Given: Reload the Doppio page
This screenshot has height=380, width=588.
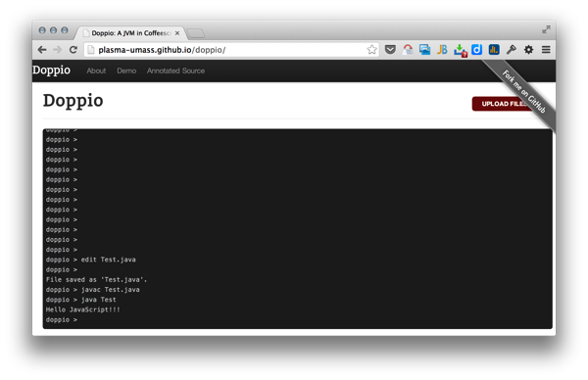Looking at the screenshot, I should pyautogui.click(x=73, y=50).
